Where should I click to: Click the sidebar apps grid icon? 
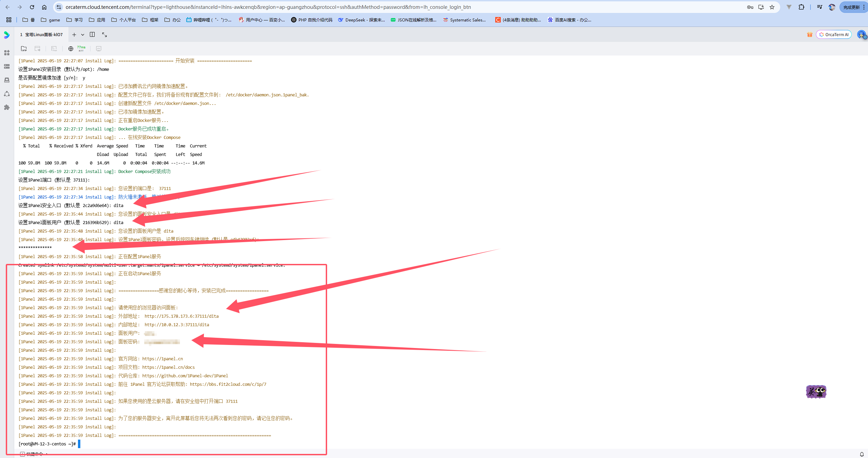pyautogui.click(x=7, y=53)
